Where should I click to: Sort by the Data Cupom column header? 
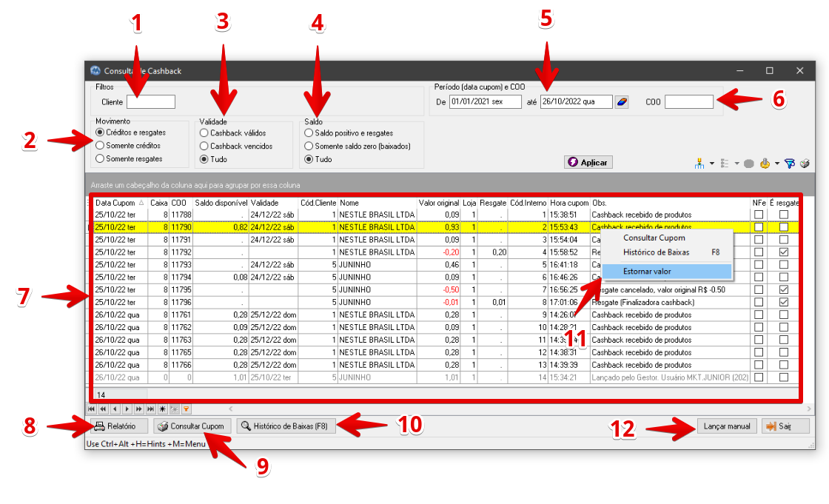tap(120, 203)
